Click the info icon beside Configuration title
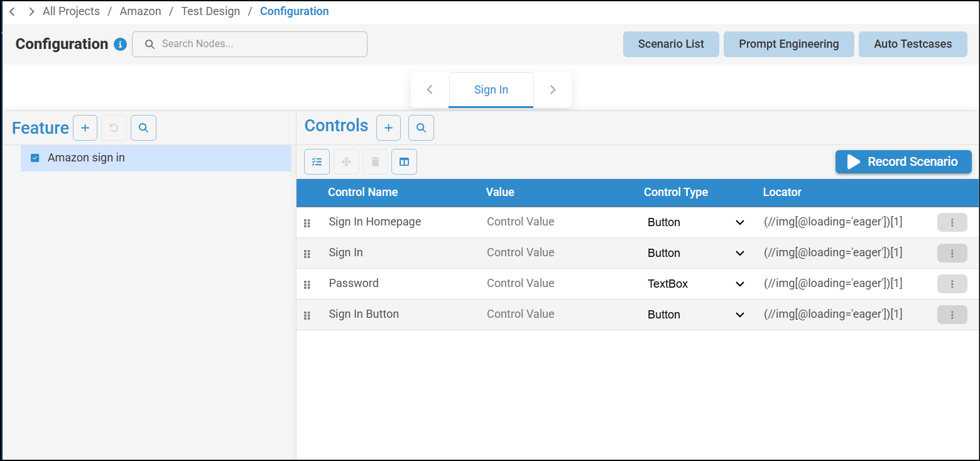 click(x=120, y=45)
